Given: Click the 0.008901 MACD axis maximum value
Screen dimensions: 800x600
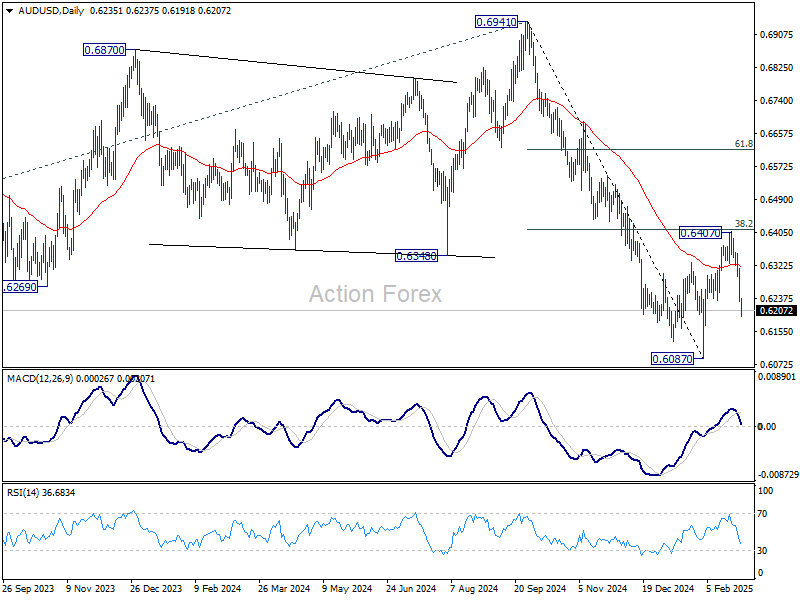Looking at the screenshot, I should point(777,377).
